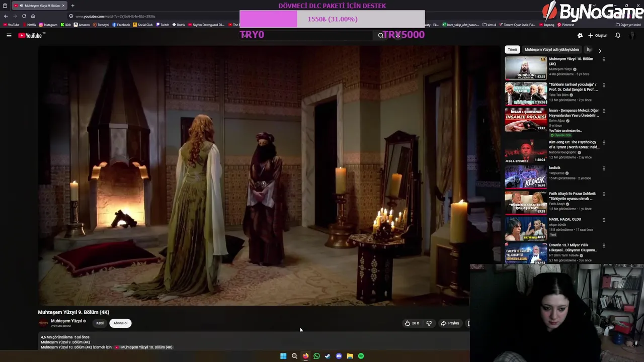Open the Kick bookmark
Screen dimensions: 644x362
[66, 25]
